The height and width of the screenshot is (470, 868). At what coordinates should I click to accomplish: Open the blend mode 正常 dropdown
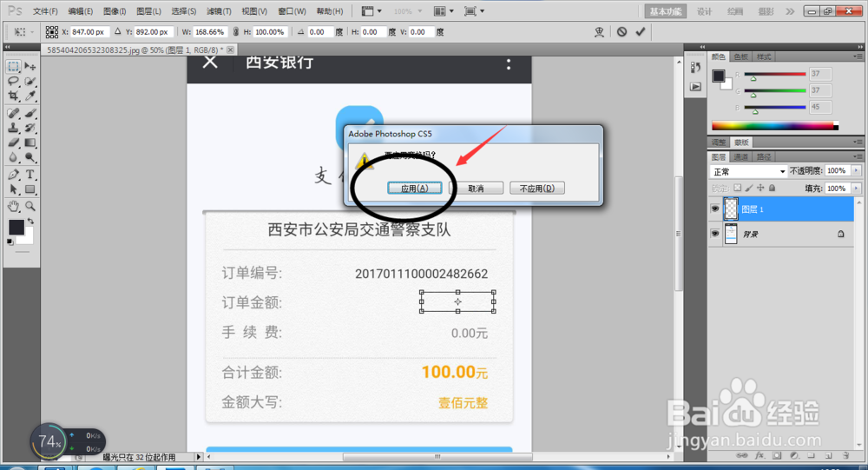748,171
